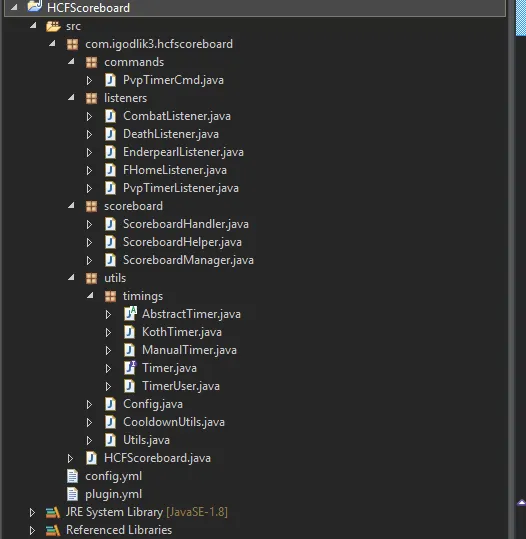Click the config.yml file icon
The height and width of the screenshot is (539, 526).
coord(73,476)
